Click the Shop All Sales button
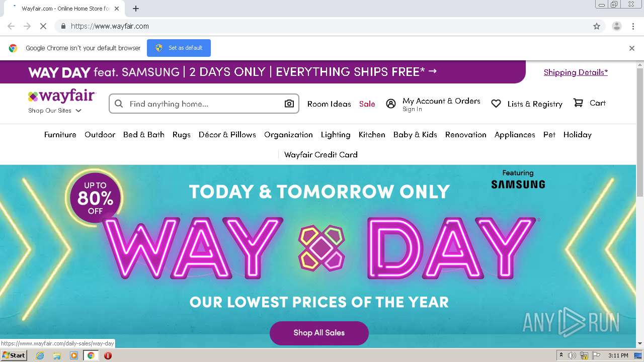 point(319,333)
